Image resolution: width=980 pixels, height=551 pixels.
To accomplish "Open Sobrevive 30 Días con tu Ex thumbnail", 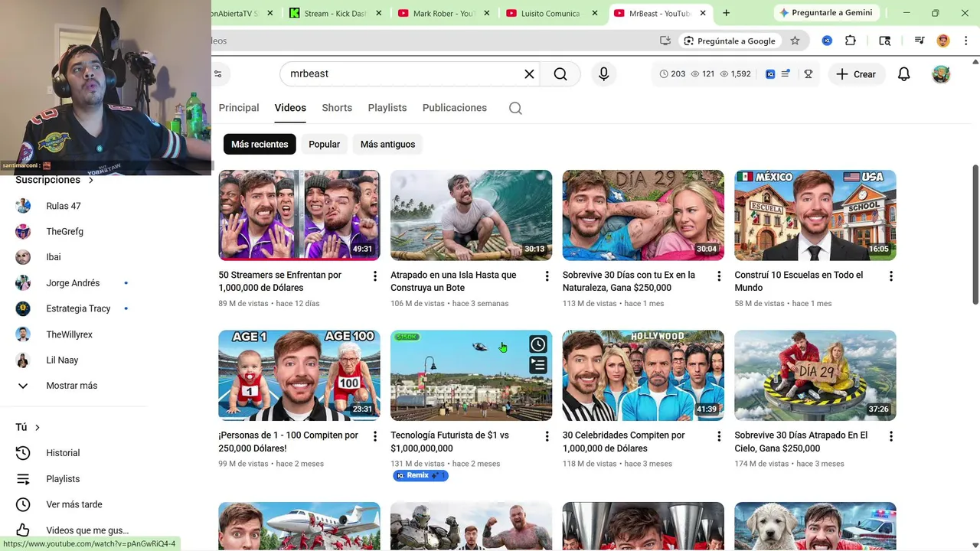I will click(x=643, y=215).
